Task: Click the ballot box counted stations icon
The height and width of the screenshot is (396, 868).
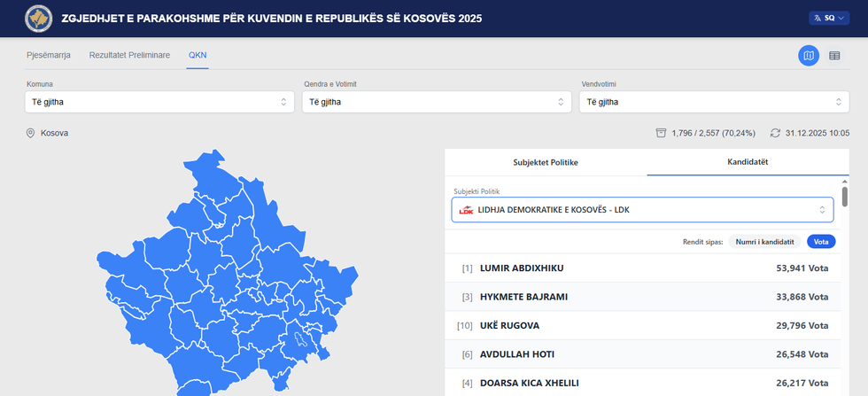Action: [x=661, y=133]
